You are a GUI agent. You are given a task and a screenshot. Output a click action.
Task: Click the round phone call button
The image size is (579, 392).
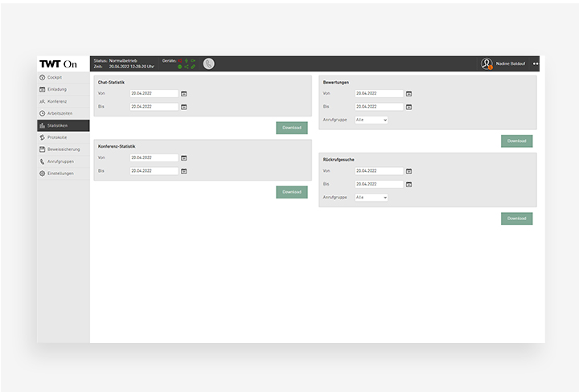(x=208, y=63)
